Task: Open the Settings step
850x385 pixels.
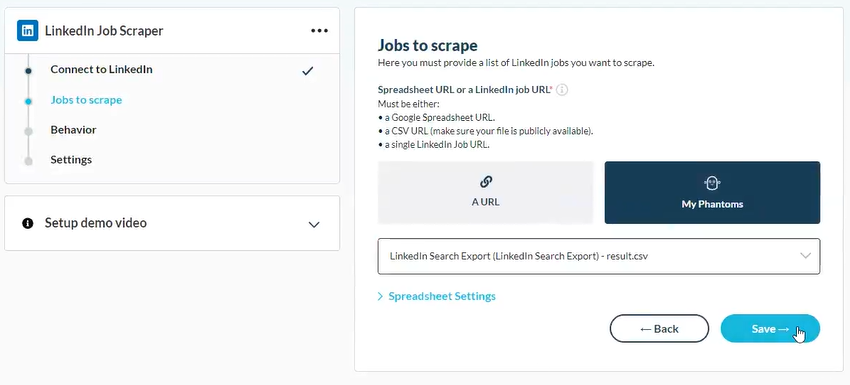Action: tap(71, 159)
